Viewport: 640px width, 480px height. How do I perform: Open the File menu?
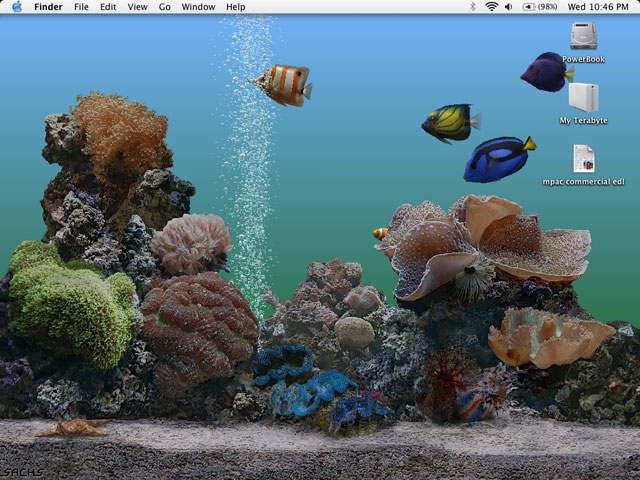(81, 7)
